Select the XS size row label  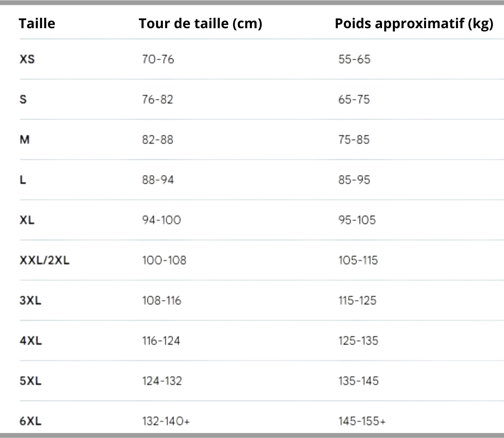tap(27, 59)
